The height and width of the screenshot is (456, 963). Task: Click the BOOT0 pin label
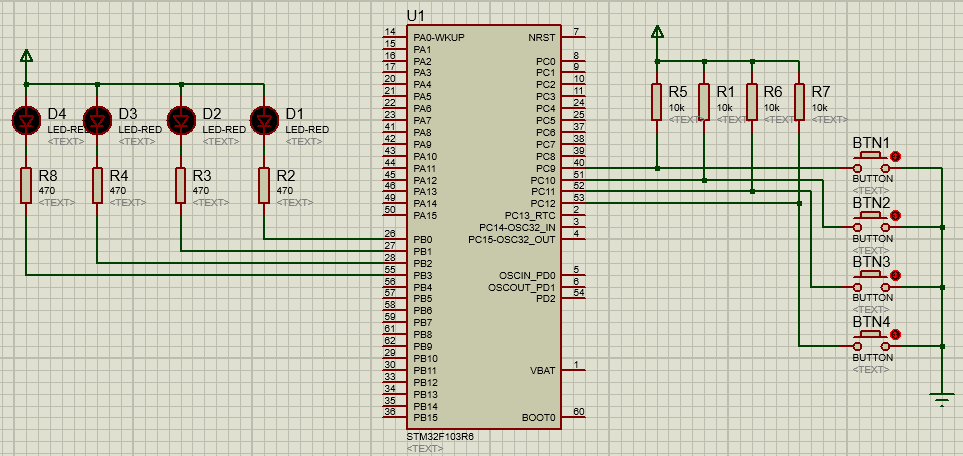point(539,419)
